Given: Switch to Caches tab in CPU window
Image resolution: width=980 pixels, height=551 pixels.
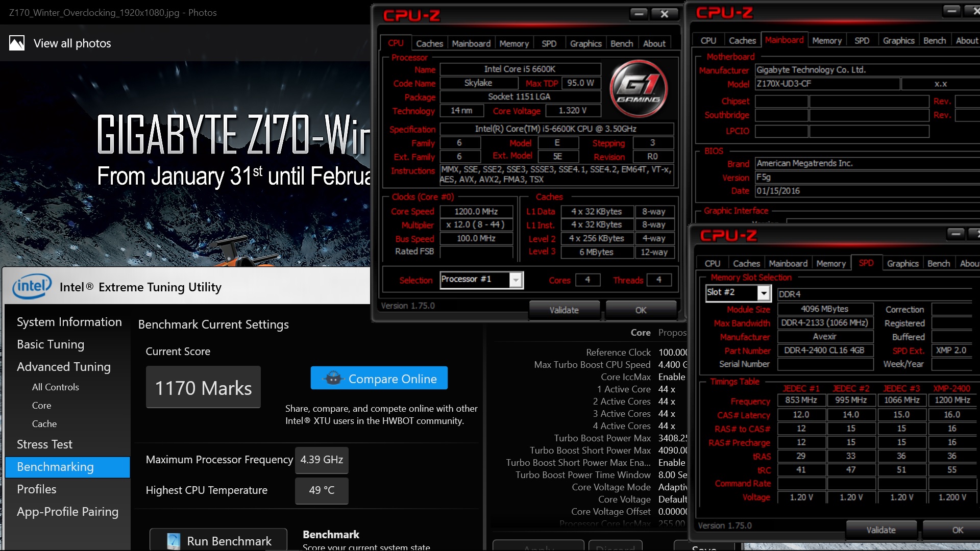Looking at the screenshot, I should pyautogui.click(x=429, y=43).
